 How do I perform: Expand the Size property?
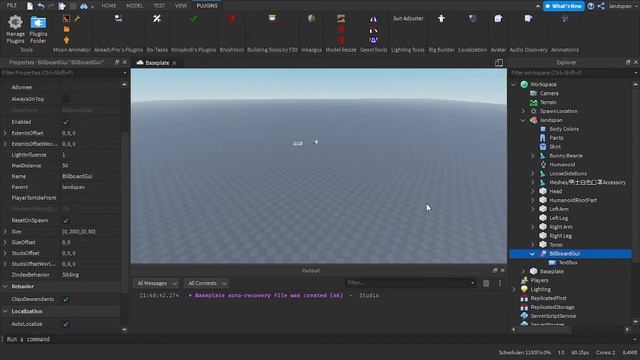(x=5, y=231)
